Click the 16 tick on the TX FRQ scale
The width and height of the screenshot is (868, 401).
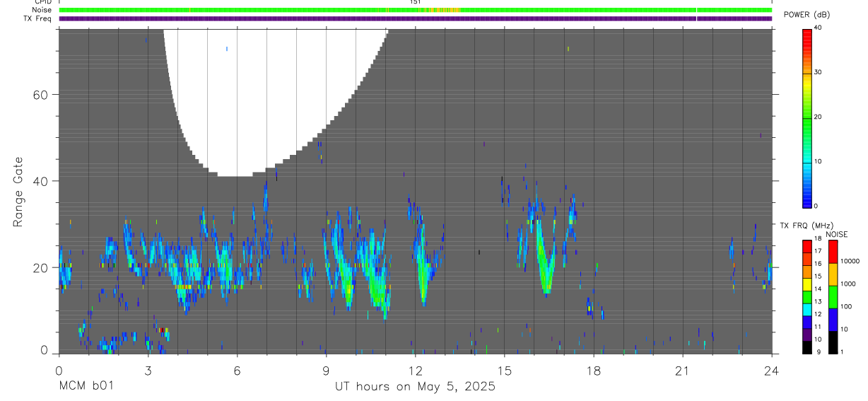[818, 265]
